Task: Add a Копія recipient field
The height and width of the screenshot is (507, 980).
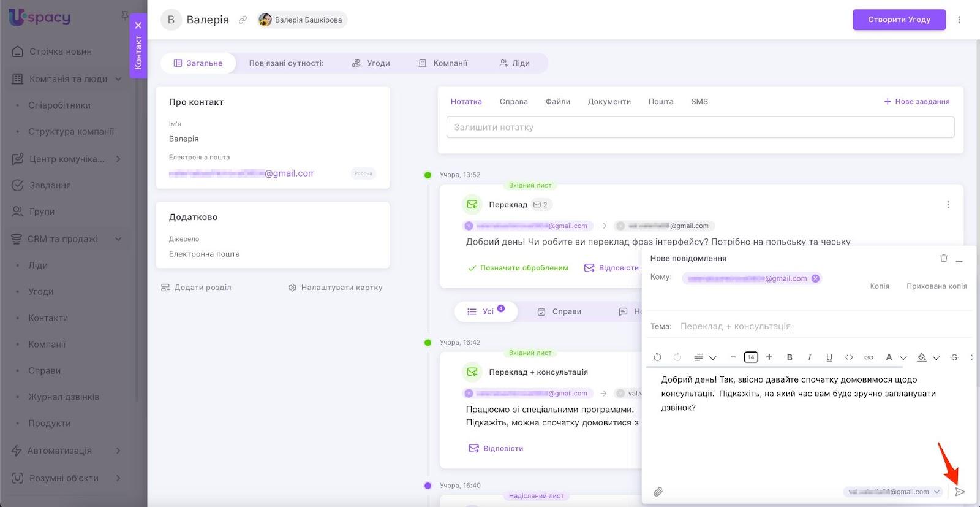Action: [880, 286]
